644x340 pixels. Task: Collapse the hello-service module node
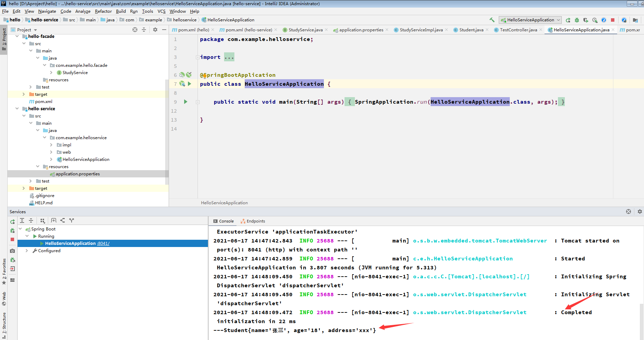tap(17, 109)
